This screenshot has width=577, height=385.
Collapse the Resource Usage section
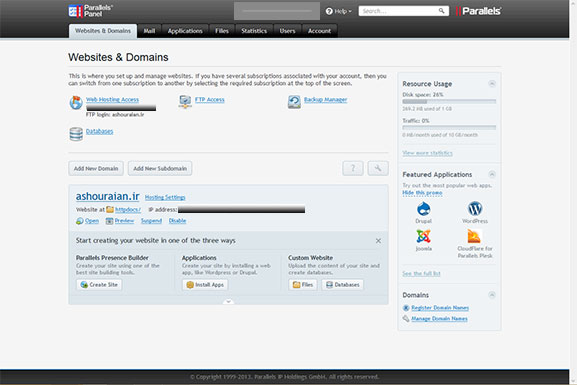pyautogui.click(x=492, y=84)
